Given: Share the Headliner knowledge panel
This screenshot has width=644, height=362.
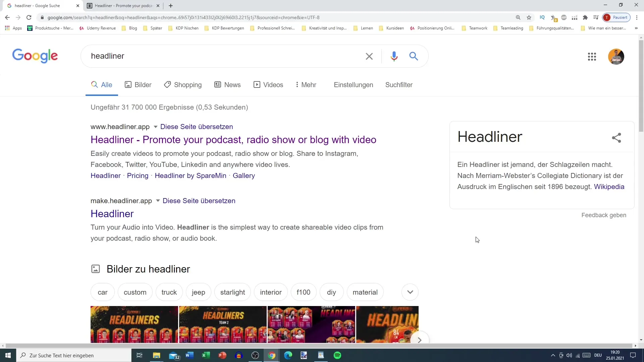Looking at the screenshot, I should coord(616,138).
